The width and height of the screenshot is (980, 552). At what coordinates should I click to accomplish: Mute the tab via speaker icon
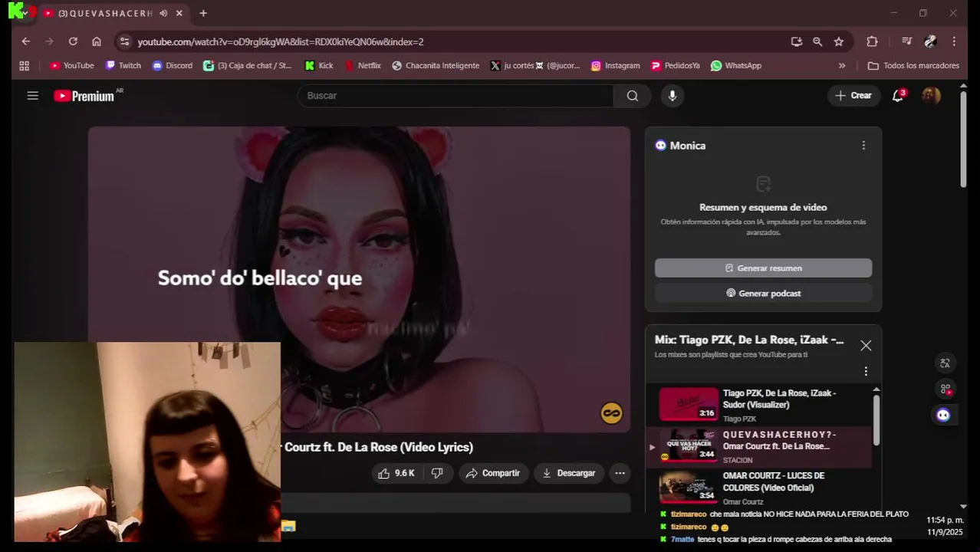click(163, 13)
